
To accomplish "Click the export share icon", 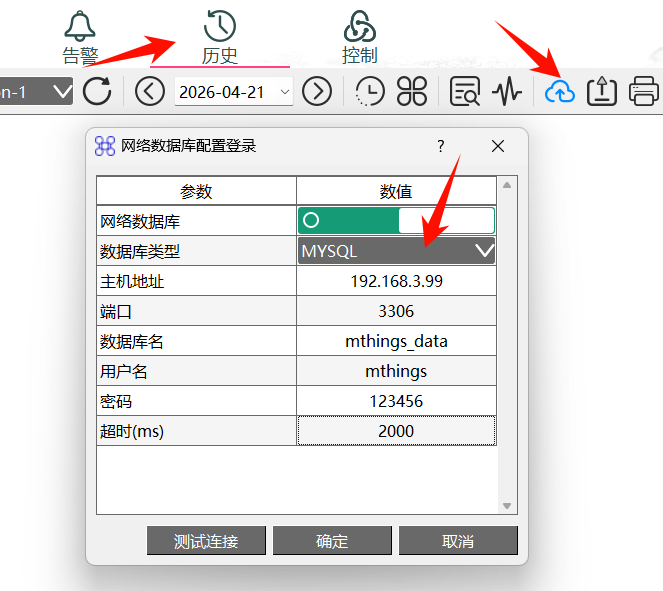I will point(602,91).
